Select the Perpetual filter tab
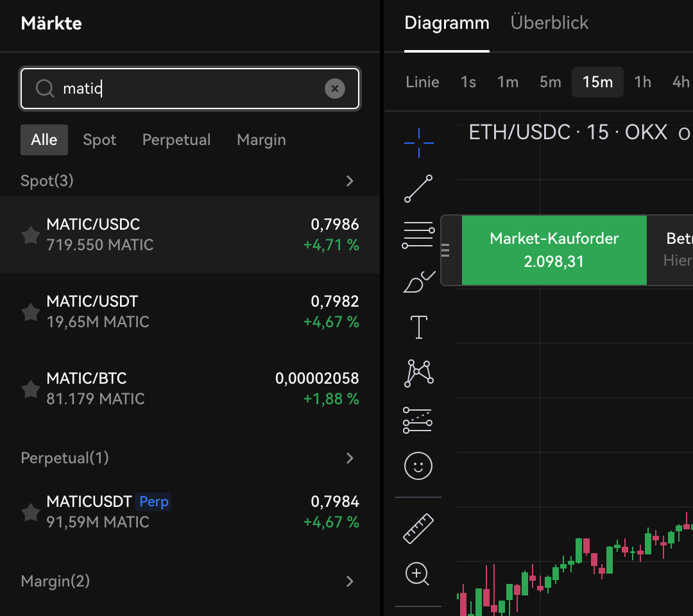Screen dimensions: 693x616 (176, 140)
